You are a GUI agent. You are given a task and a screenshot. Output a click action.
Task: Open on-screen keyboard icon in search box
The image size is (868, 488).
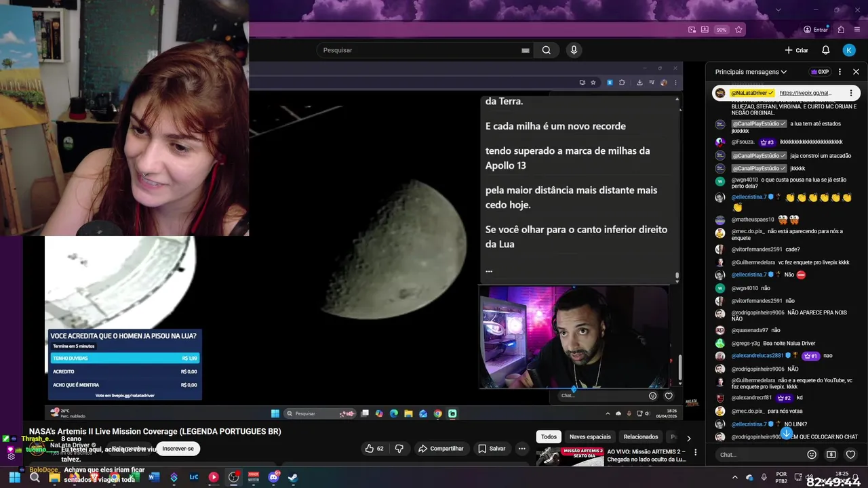(x=526, y=50)
